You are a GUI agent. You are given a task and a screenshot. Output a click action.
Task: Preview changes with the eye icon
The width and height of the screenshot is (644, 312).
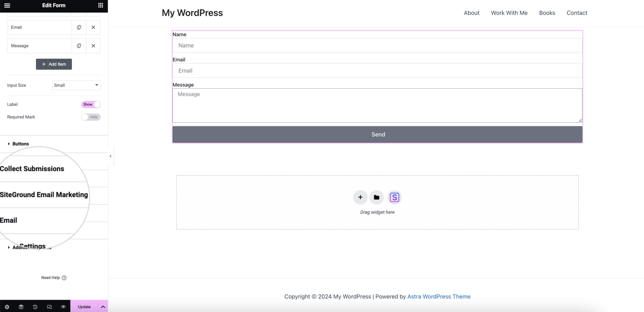point(63,307)
